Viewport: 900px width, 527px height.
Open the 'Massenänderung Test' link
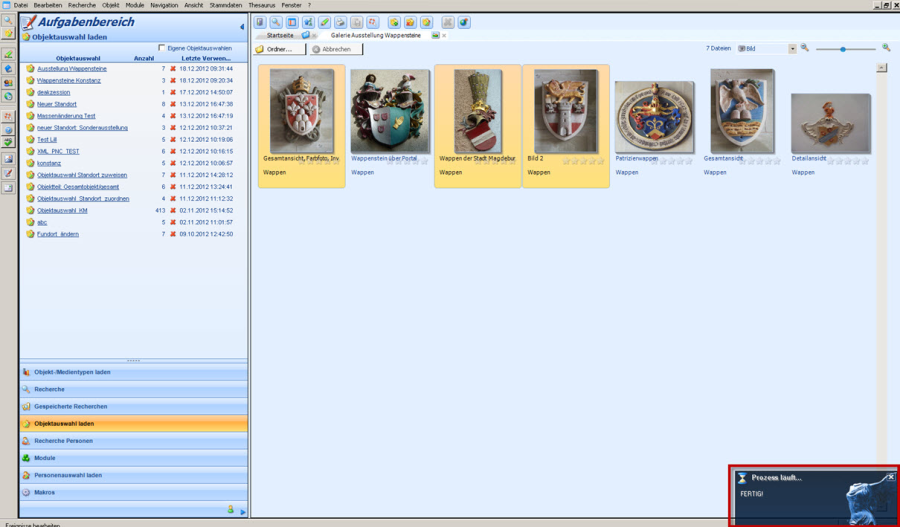(x=66, y=116)
